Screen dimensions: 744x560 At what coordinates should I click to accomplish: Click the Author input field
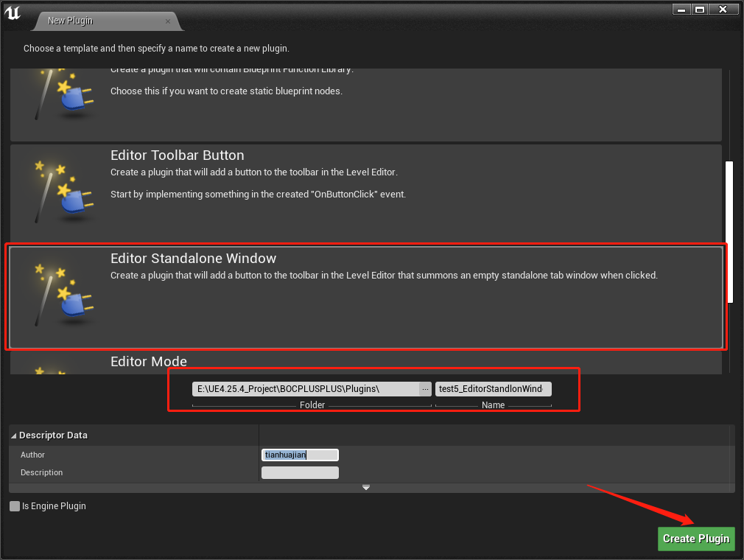pyautogui.click(x=300, y=455)
